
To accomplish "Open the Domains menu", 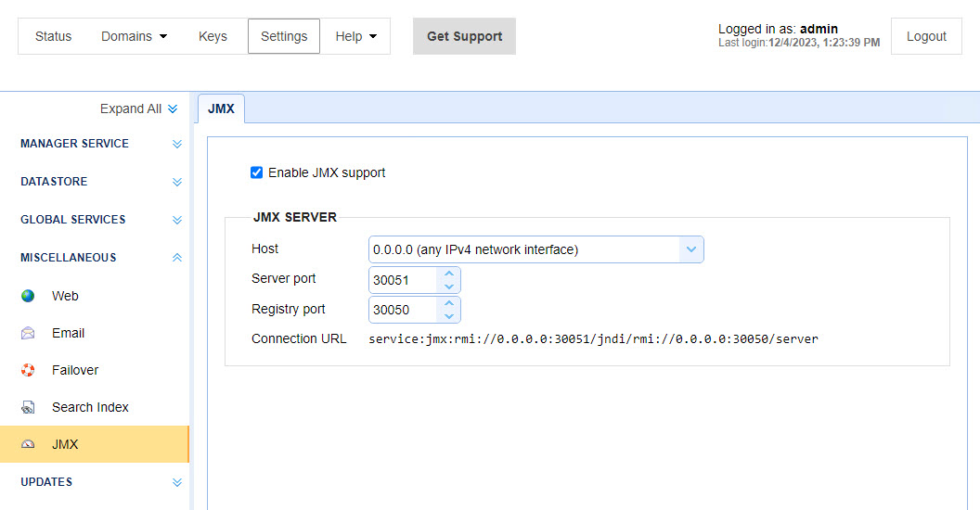I will (134, 36).
